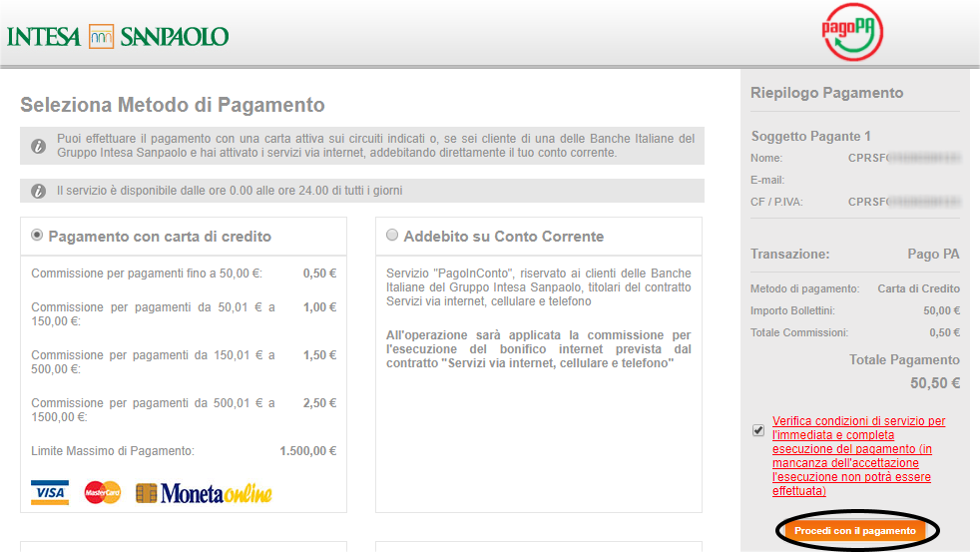980x552 pixels.
Task: Click the '1,50 €' commission value
Action: pos(320,355)
